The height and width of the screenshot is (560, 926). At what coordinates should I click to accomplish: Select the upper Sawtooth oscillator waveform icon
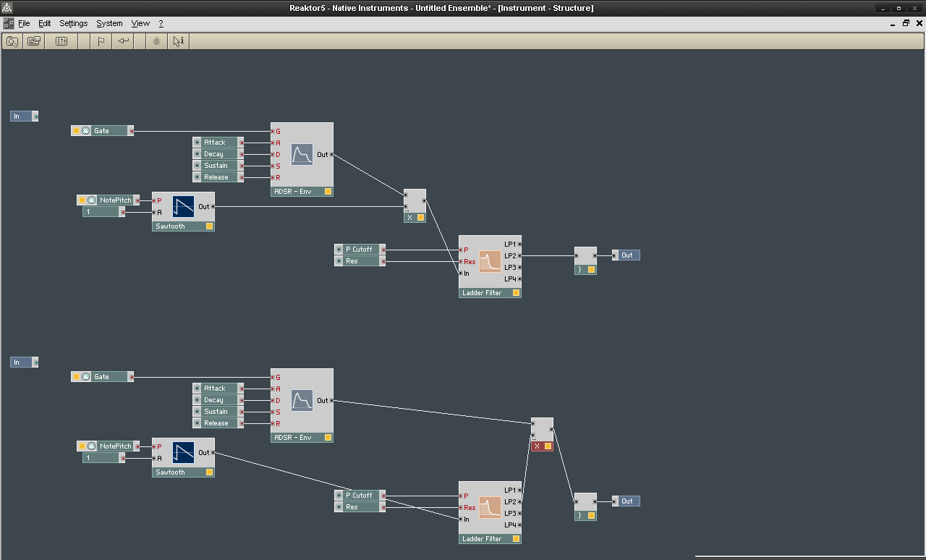184,206
